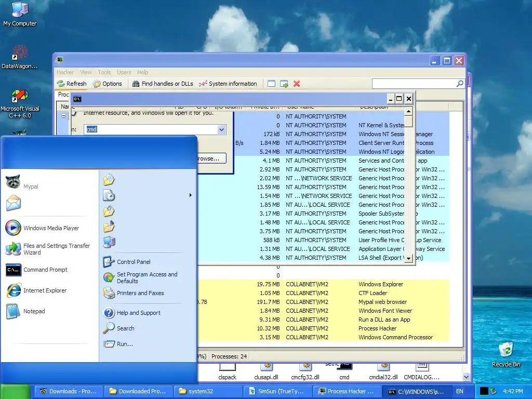This screenshot has width=532, height=399.
Task: Click Refresh in Process Hacker toolbar
Action: 72,84
